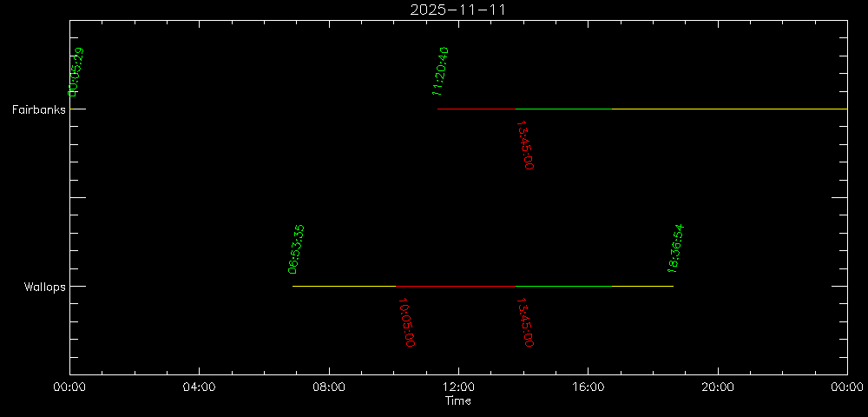This screenshot has height=417, width=868.
Task: Click the Time axis title
Action: click(457, 401)
